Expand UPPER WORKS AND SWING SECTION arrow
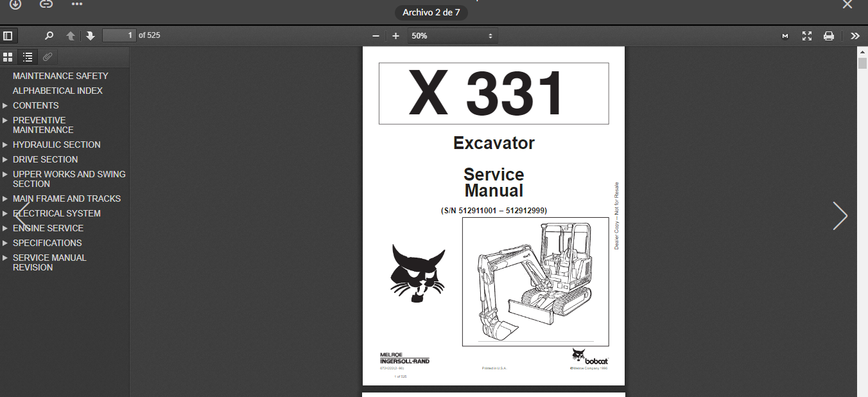This screenshot has width=868, height=397. [x=5, y=174]
